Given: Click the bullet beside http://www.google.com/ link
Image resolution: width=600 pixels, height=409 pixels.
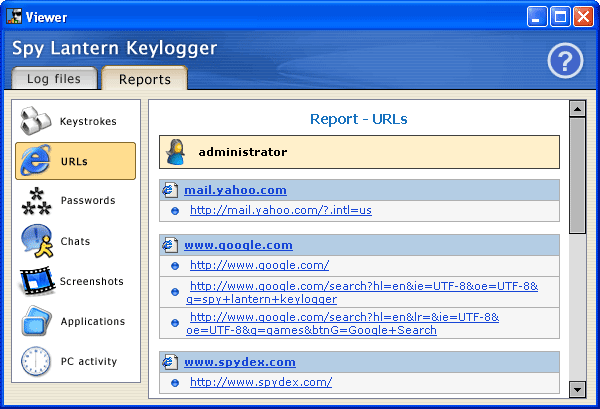Looking at the screenshot, I should [x=175, y=266].
